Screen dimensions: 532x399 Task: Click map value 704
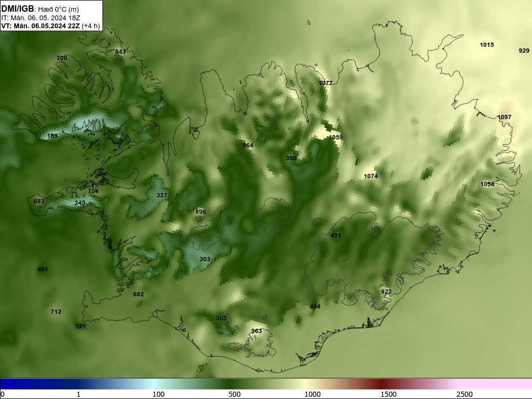tap(93, 191)
